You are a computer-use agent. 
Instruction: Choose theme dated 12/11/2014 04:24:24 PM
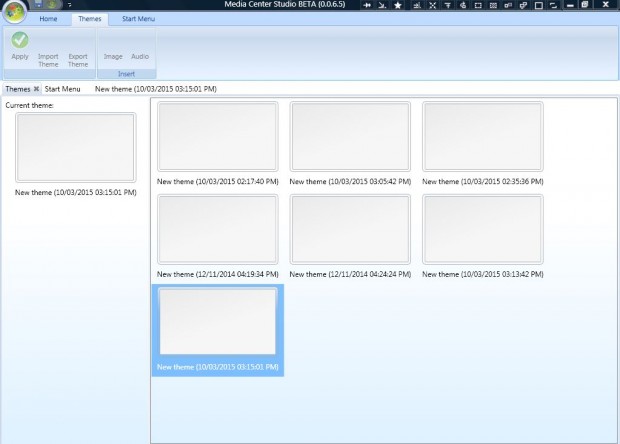(x=350, y=229)
